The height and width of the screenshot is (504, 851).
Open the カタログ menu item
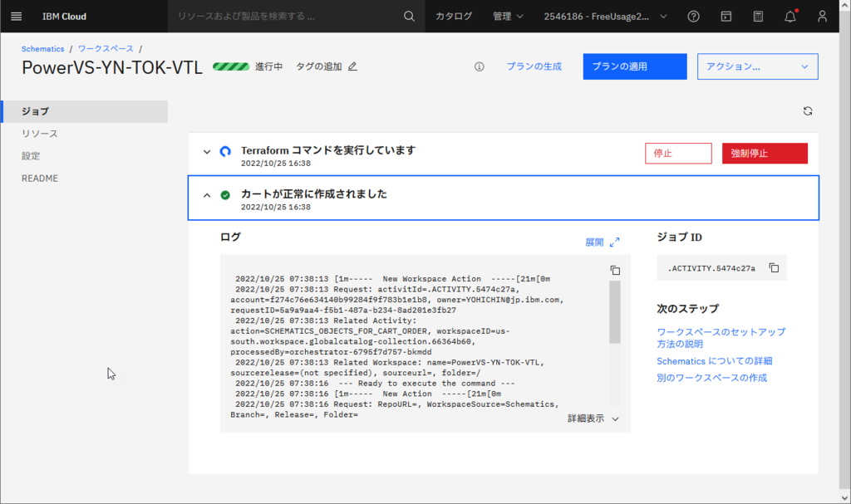point(454,17)
